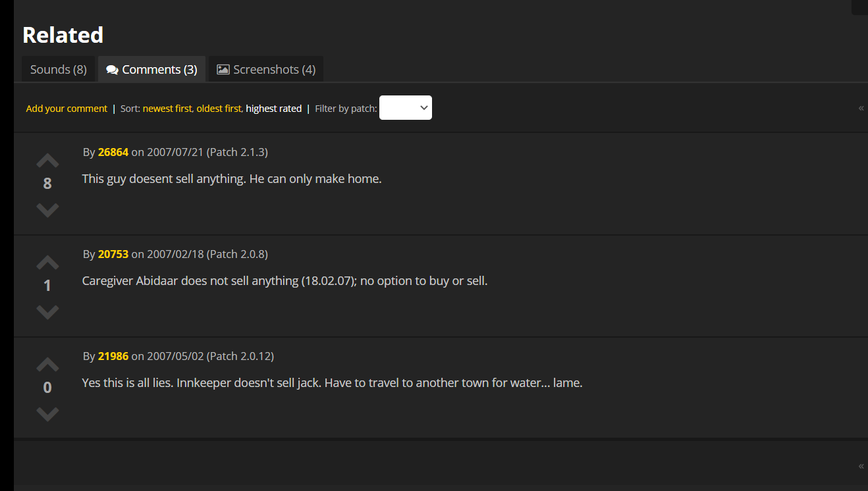Open user profile 21986

pyautogui.click(x=113, y=356)
